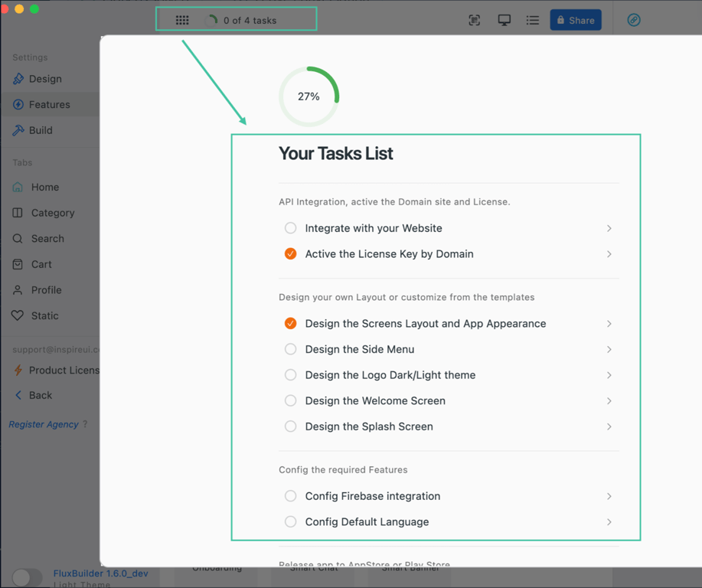Open the list view icon beside Share
The height and width of the screenshot is (588, 702).
coord(533,21)
